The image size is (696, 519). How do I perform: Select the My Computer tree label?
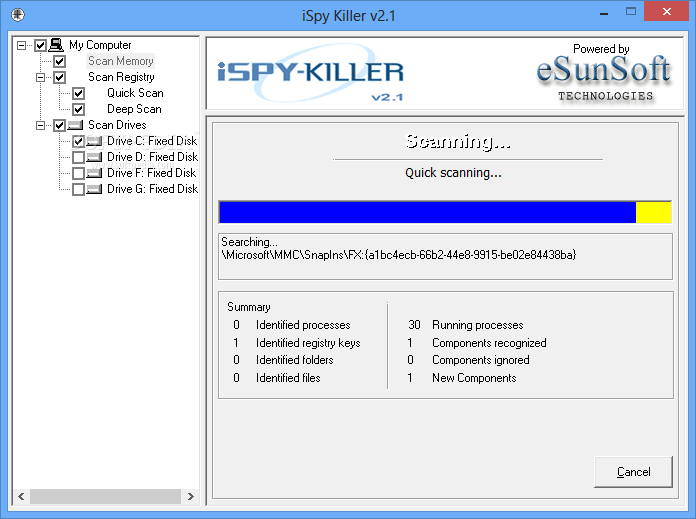coord(100,45)
